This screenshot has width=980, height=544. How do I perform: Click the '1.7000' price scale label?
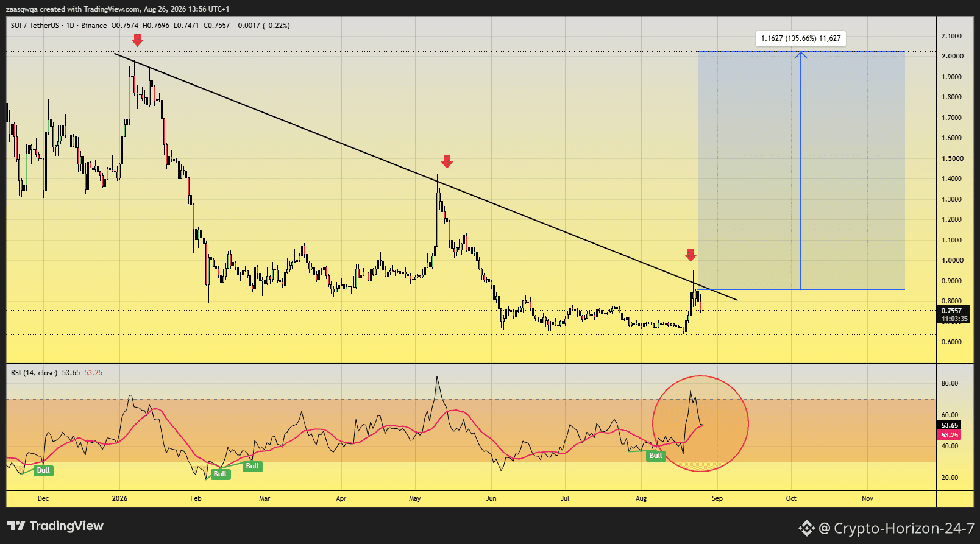click(x=951, y=118)
